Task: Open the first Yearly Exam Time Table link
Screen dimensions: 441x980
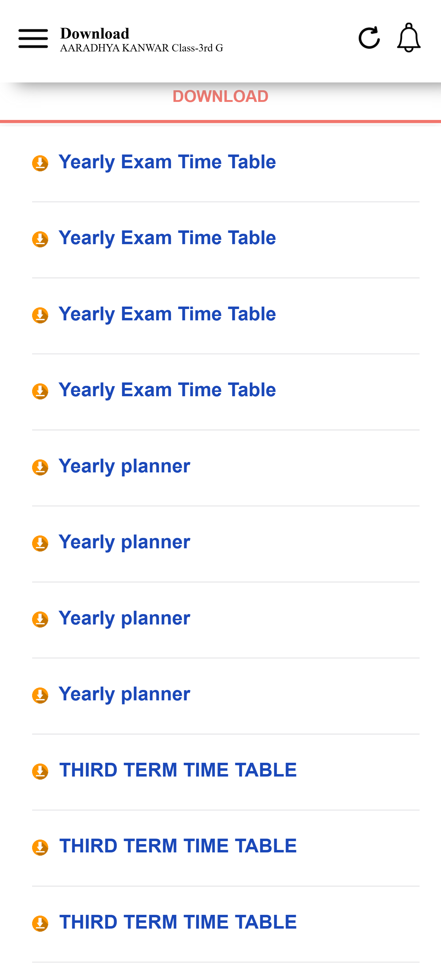Action: (167, 162)
